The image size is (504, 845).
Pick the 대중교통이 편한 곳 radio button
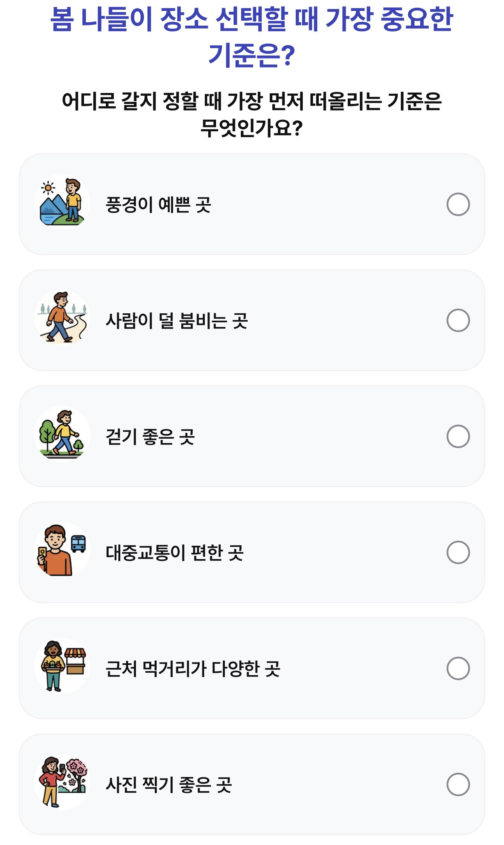(x=458, y=552)
